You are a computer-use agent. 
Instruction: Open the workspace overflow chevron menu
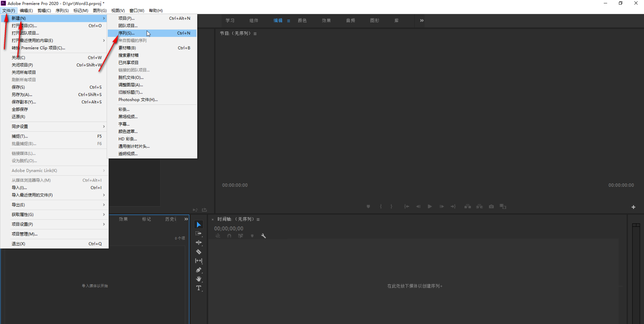click(x=422, y=21)
